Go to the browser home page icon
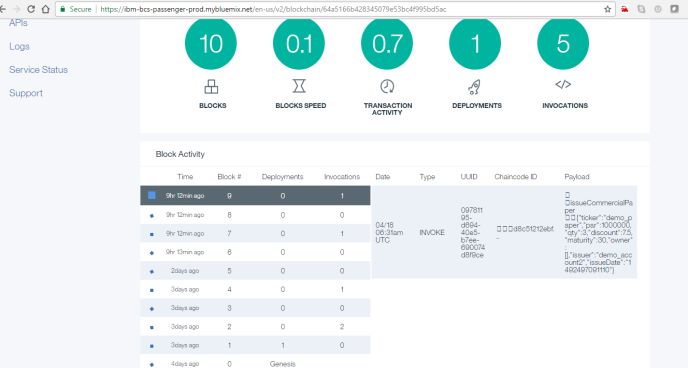 click(46, 9)
